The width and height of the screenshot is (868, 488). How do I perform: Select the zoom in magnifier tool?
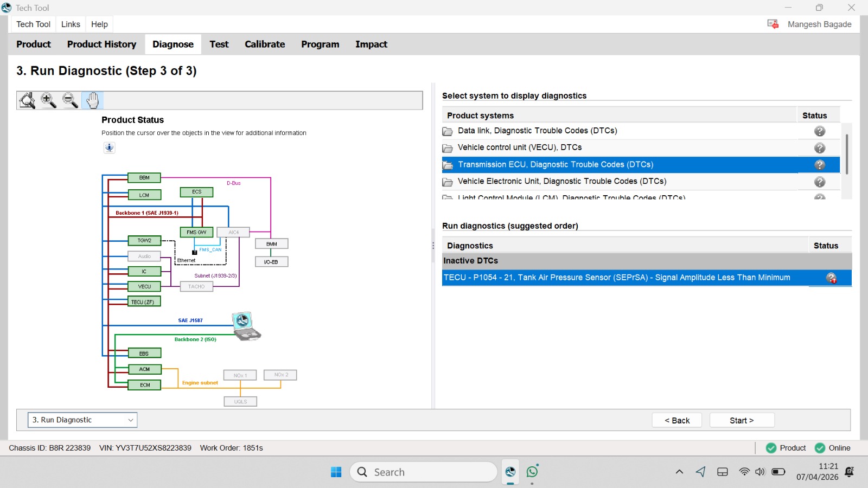click(x=49, y=100)
